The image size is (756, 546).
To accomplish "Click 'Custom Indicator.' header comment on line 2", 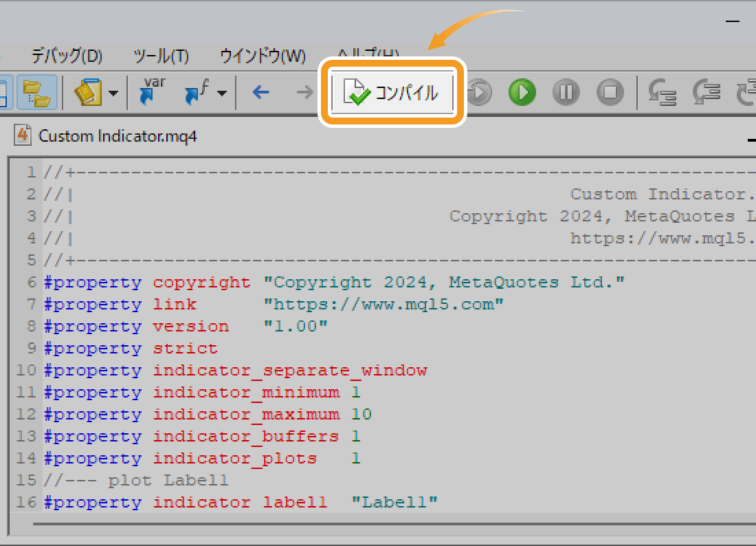I will (x=663, y=195).
